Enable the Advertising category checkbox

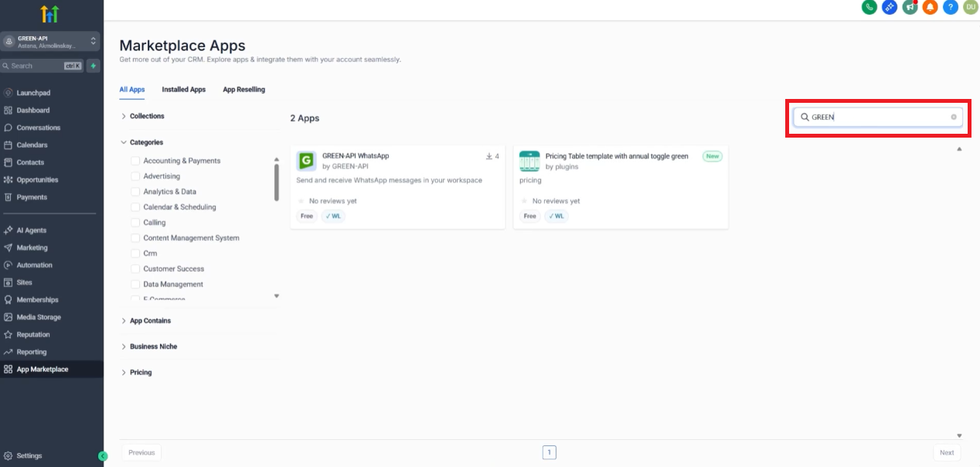tap(135, 176)
